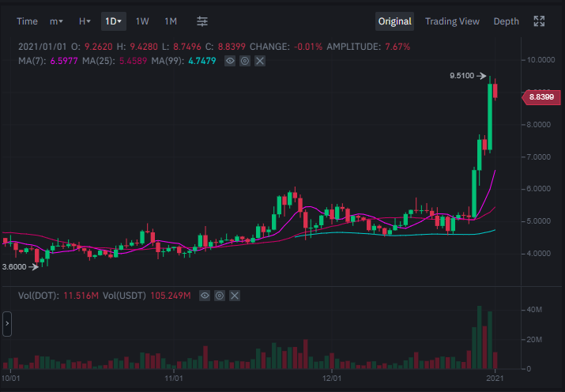Remove the MA indicator with X icon
This screenshot has height=392, width=565.
(x=260, y=61)
